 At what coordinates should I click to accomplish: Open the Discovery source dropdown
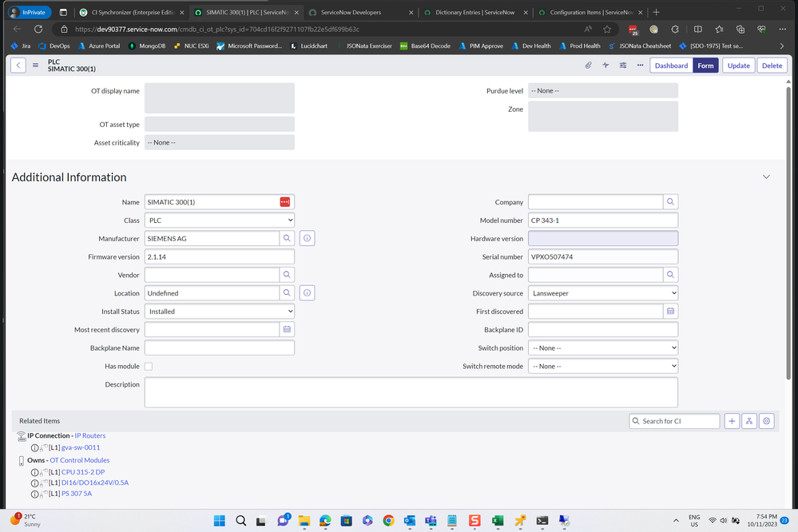click(603, 293)
